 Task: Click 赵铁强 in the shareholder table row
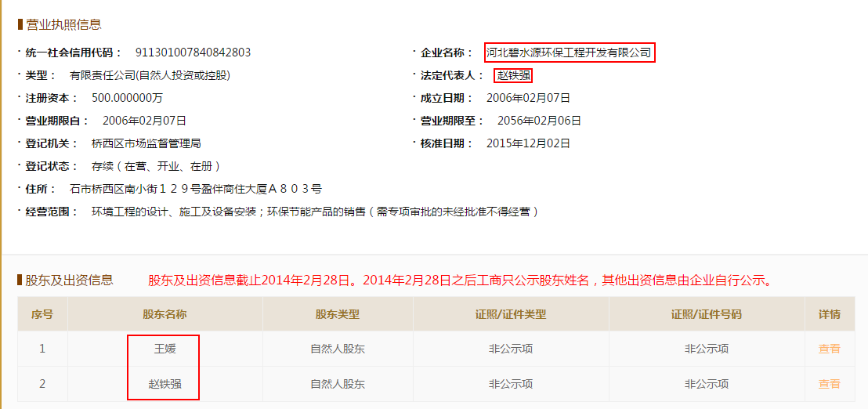[x=165, y=384]
